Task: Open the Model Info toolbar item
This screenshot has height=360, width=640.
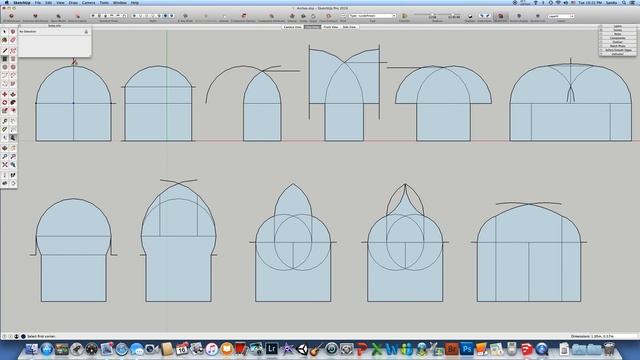Action: (500, 17)
